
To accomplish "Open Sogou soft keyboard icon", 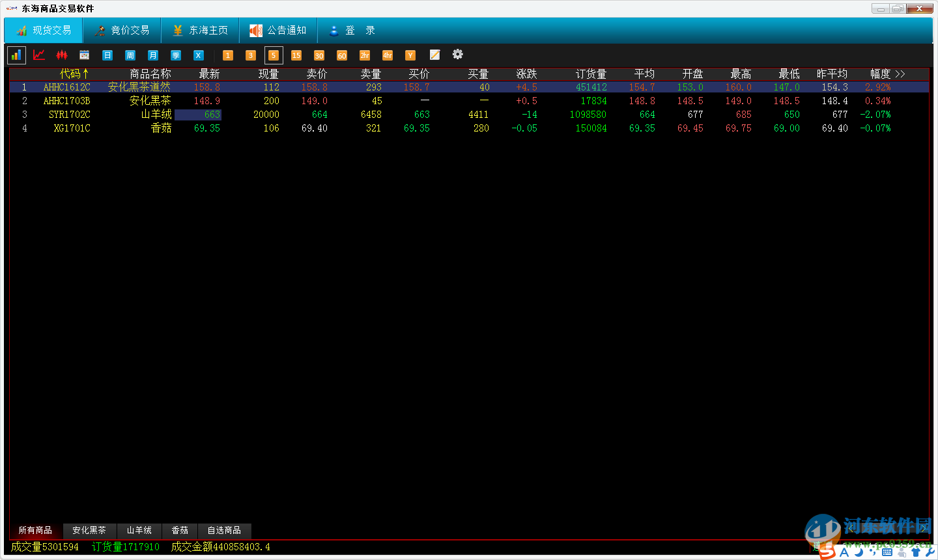I will click(887, 552).
